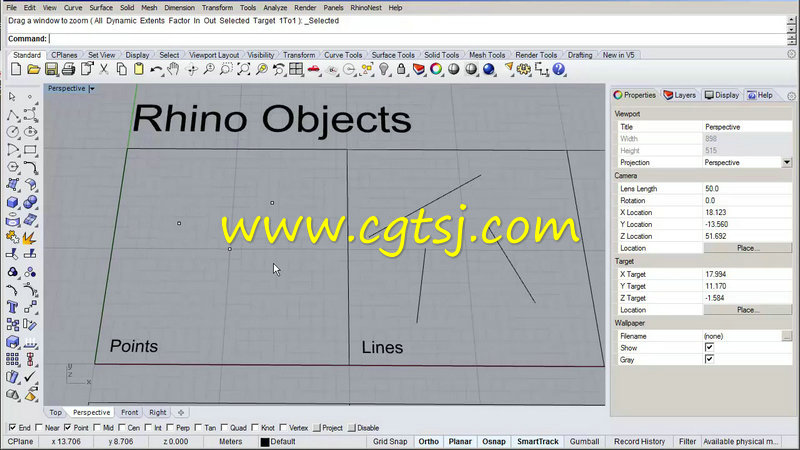
Task: Click the Save floppy disk icon
Action: (51, 69)
